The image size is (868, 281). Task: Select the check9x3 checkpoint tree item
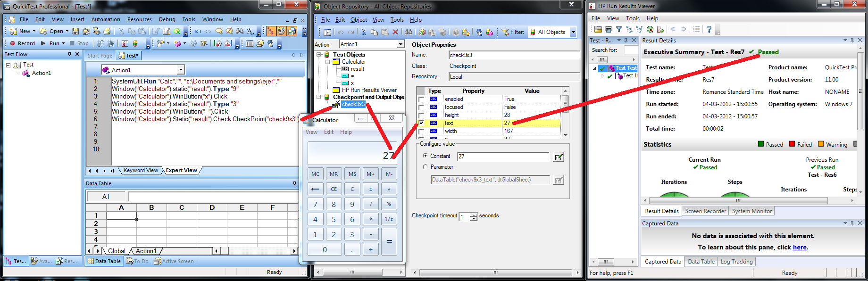point(353,104)
